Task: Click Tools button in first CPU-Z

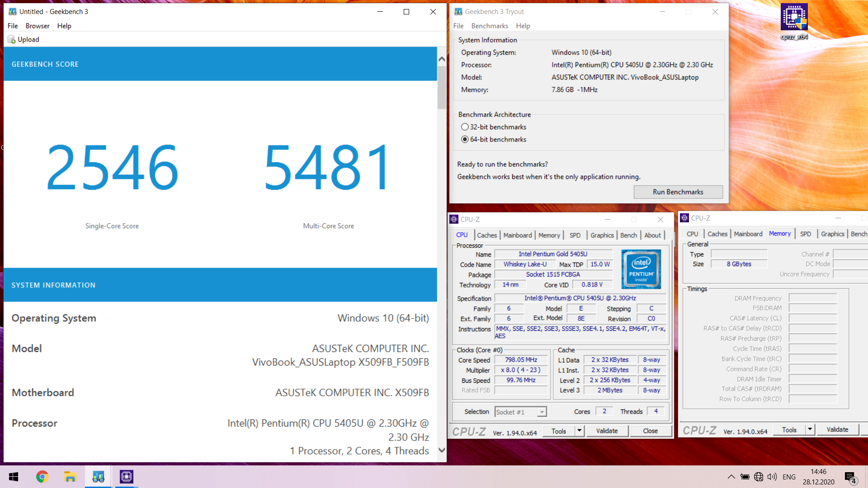Action: pyautogui.click(x=559, y=431)
